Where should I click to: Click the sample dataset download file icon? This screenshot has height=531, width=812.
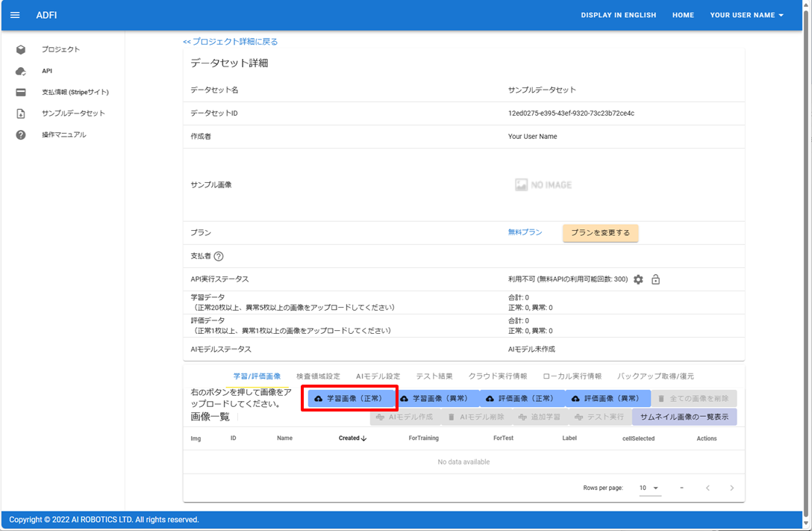coord(21,114)
